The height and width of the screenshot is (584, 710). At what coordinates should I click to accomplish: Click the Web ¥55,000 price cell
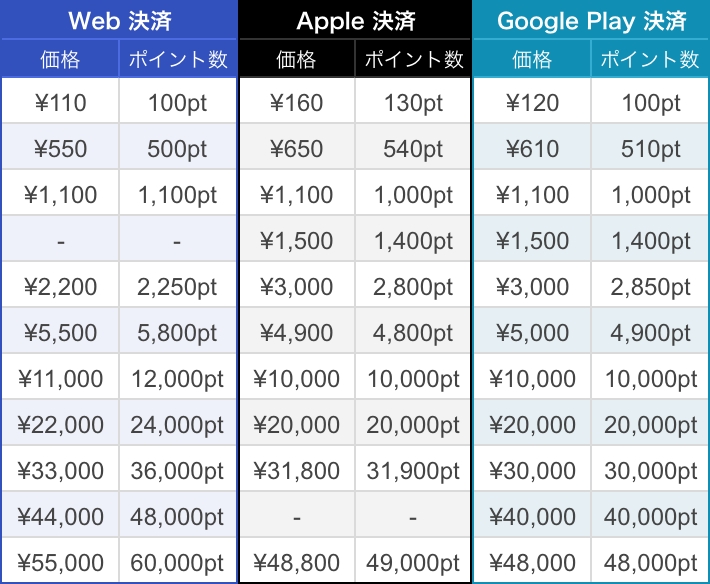click(60, 560)
